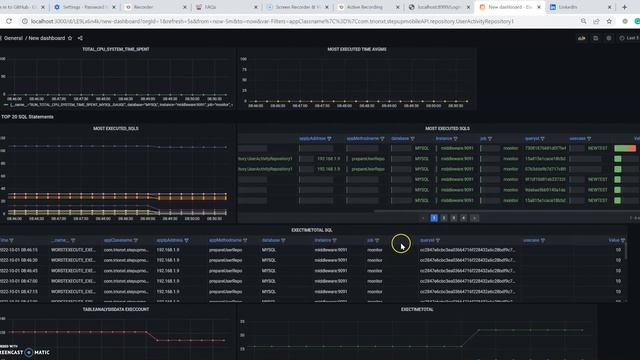Filter database column in Most Executed SQLs

413,139
